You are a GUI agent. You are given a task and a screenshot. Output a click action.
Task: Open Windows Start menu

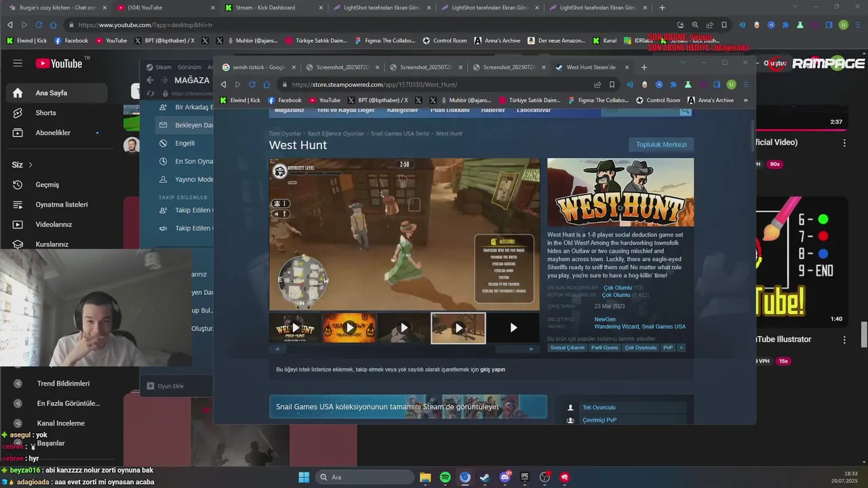[304, 477]
